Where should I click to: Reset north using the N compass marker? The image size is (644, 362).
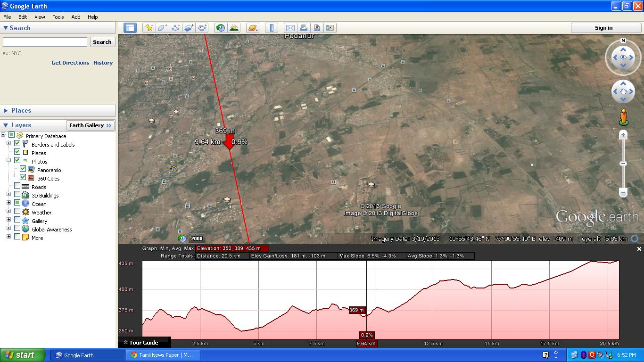coord(623,41)
